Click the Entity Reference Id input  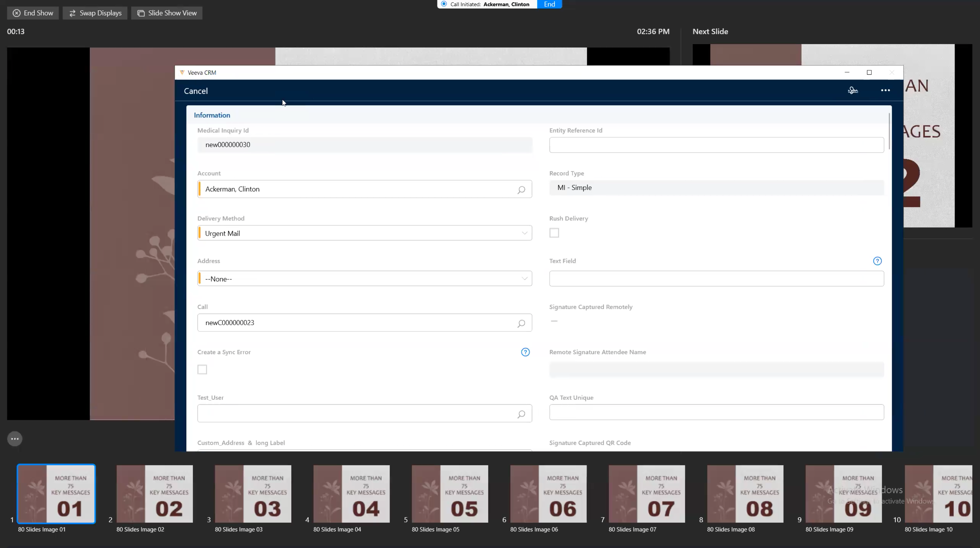click(x=716, y=145)
